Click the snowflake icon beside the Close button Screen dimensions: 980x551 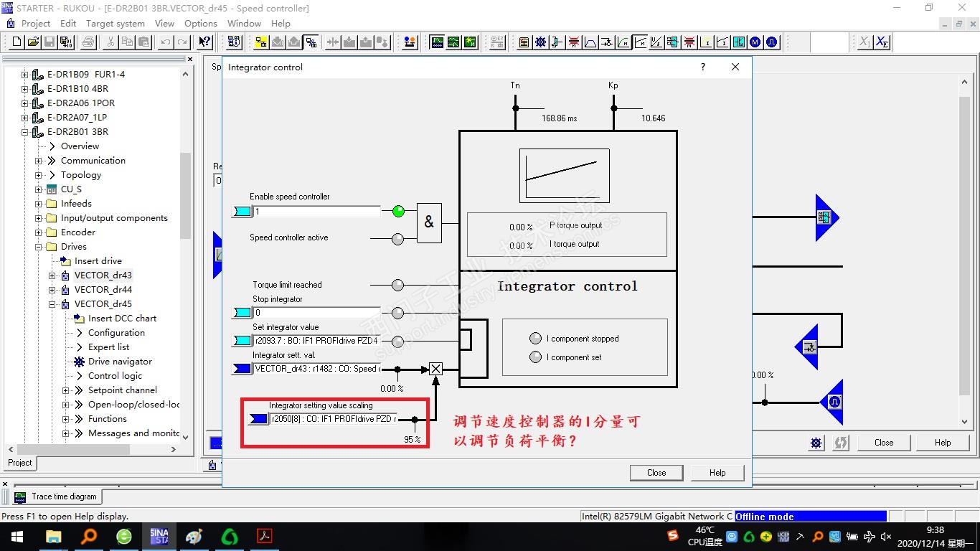(816, 443)
